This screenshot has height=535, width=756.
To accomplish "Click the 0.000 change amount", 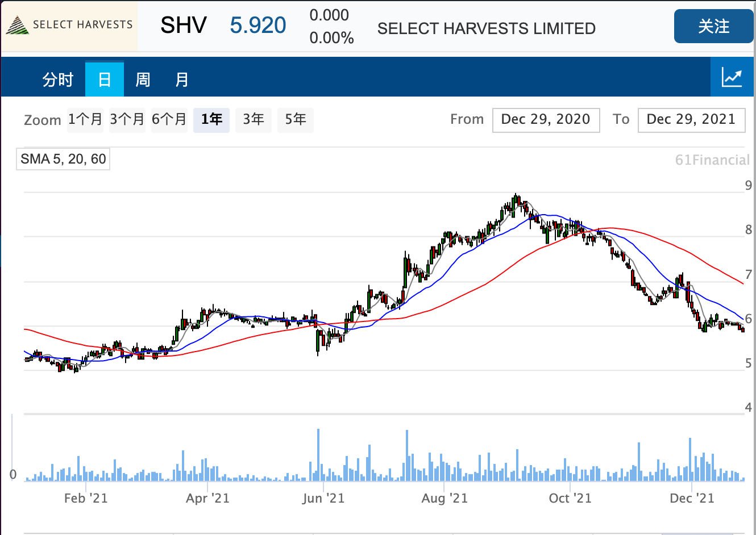I will (x=329, y=15).
